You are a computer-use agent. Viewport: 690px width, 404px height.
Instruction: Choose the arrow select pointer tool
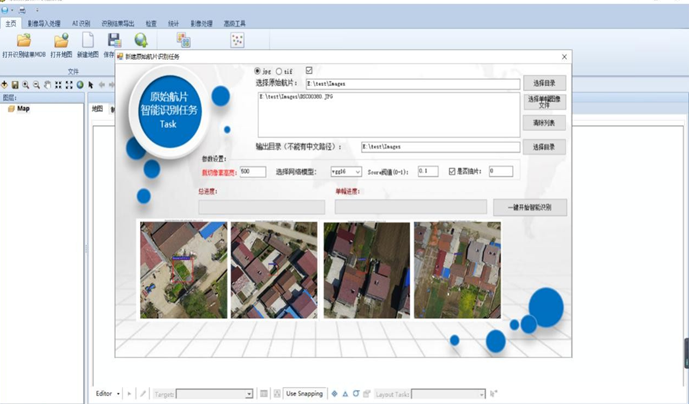pyautogui.click(x=91, y=85)
